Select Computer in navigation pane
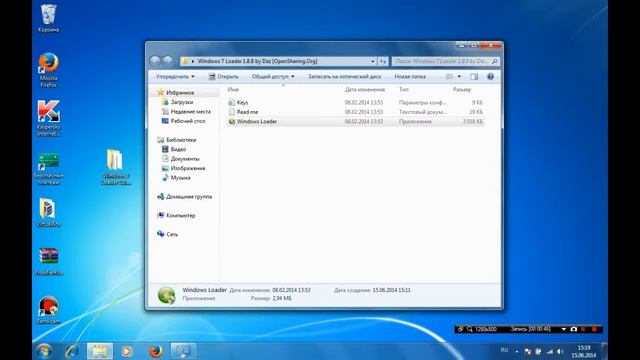Viewport: 640px width, 360px height. tap(180, 215)
